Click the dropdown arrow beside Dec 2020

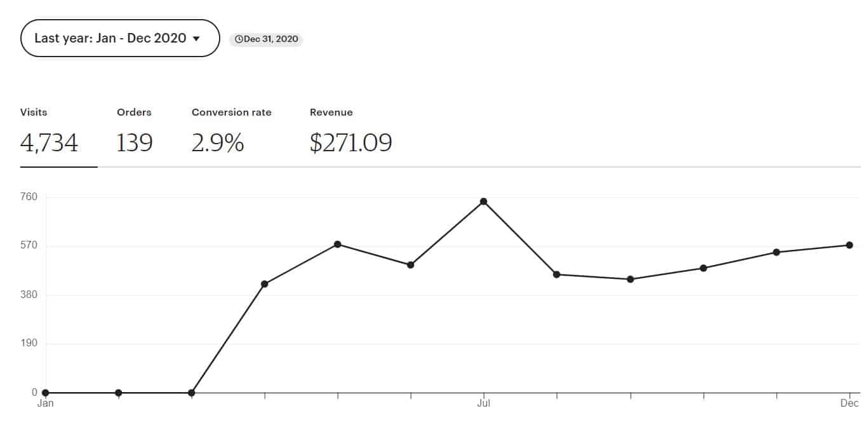tap(196, 39)
